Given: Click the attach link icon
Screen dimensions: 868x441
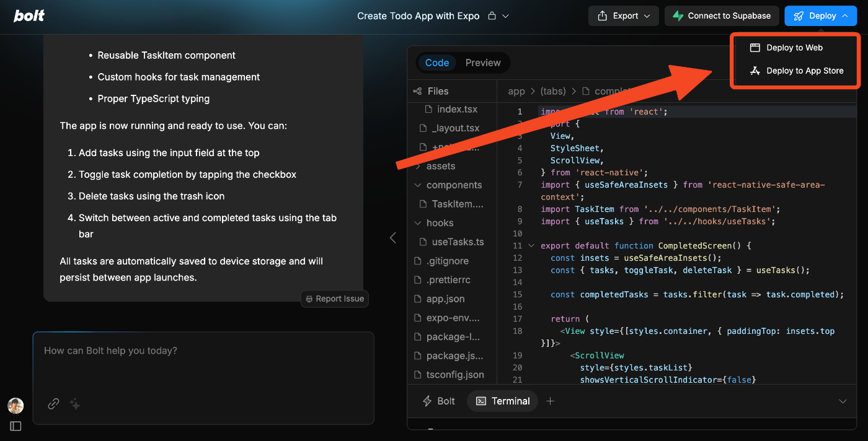Looking at the screenshot, I should click(54, 404).
